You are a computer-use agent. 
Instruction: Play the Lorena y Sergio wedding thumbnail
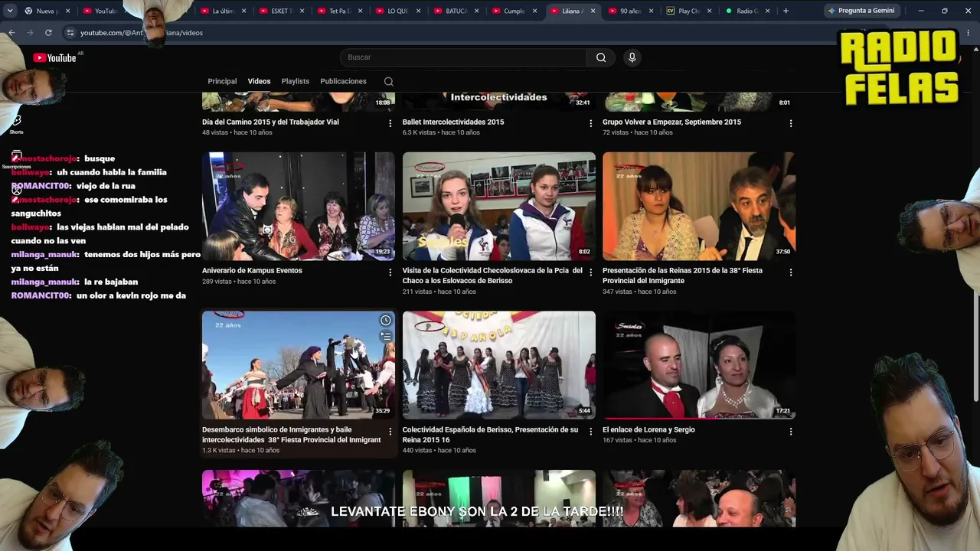(699, 365)
